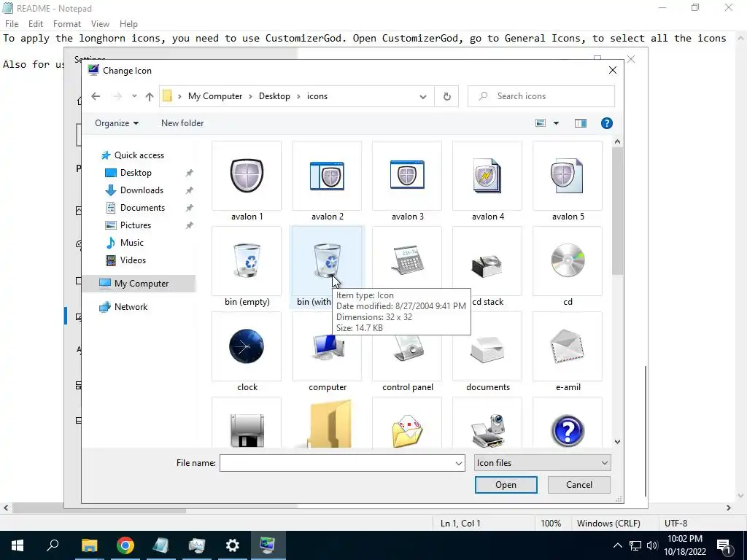Screen dimensions: 747x560
Task: Select the printer with camera icon
Action: (x=487, y=423)
